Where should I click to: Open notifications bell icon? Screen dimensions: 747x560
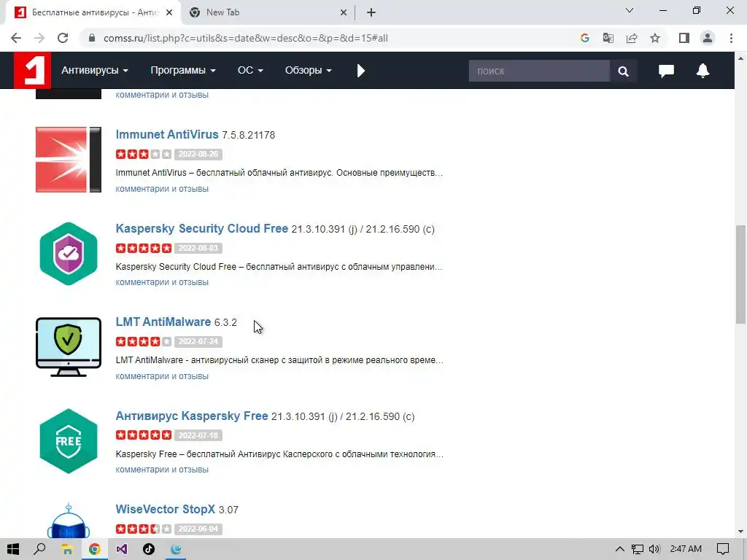(703, 71)
